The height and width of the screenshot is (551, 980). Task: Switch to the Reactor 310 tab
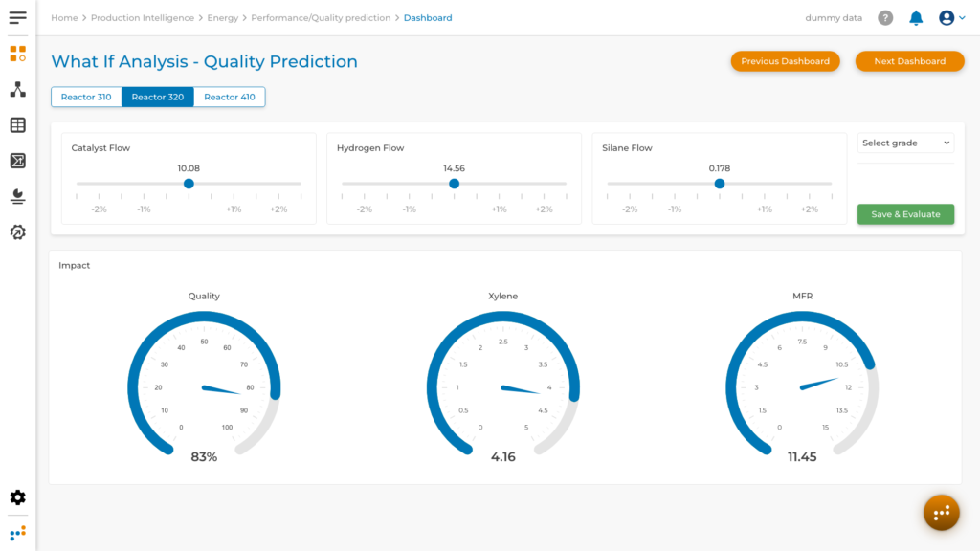86,97
